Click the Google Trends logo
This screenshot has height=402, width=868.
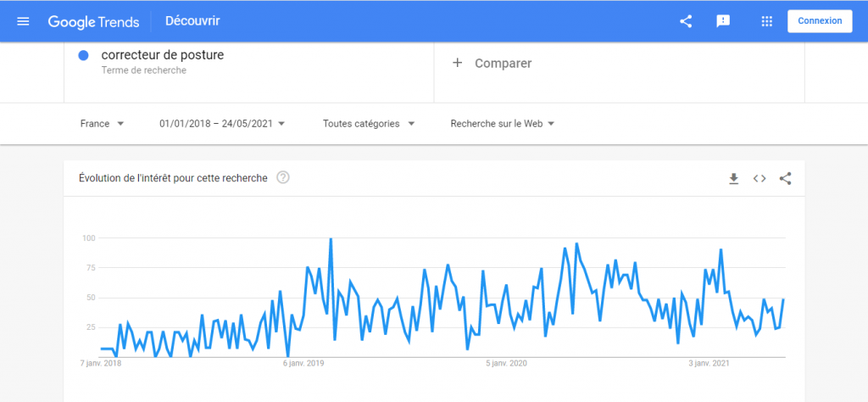coord(93,21)
